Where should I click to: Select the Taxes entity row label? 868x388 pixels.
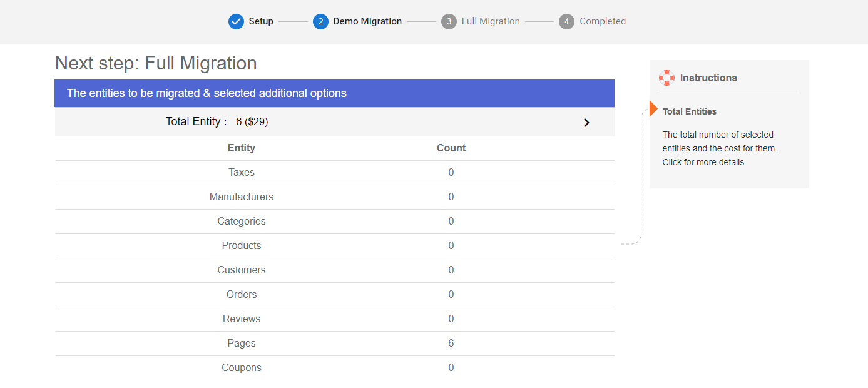coord(242,173)
